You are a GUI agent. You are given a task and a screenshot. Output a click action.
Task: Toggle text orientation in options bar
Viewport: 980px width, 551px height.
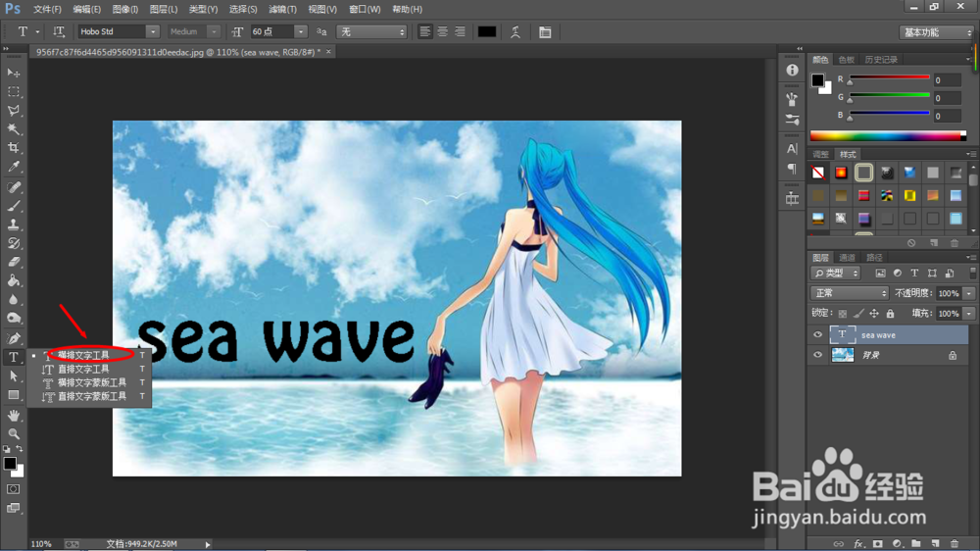[x=59, y=31]
